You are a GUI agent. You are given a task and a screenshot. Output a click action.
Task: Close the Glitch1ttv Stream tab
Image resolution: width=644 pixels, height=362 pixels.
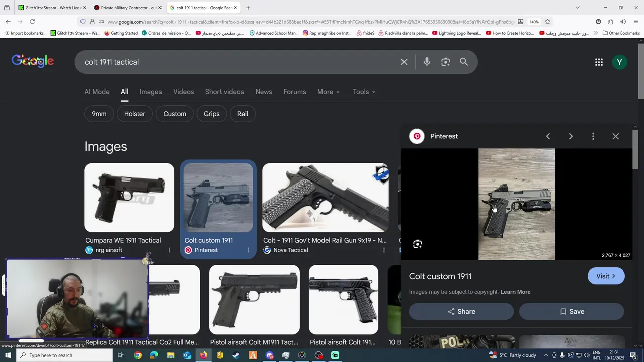(x=84, y=8)
